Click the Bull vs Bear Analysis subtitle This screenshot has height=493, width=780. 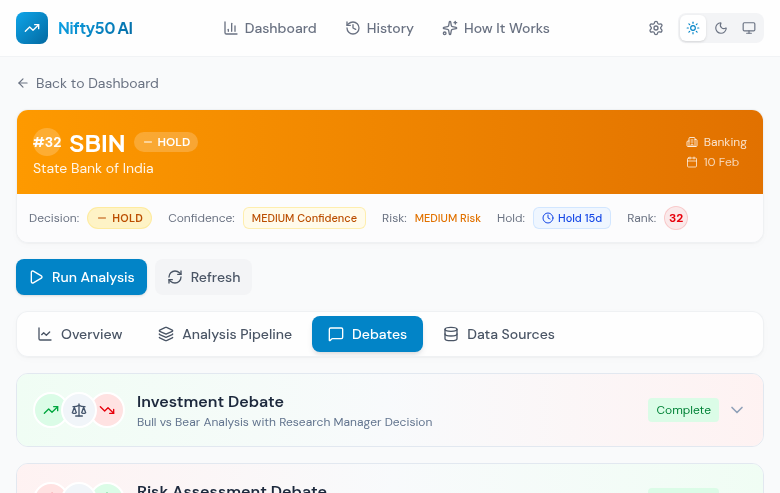[285, 422]
